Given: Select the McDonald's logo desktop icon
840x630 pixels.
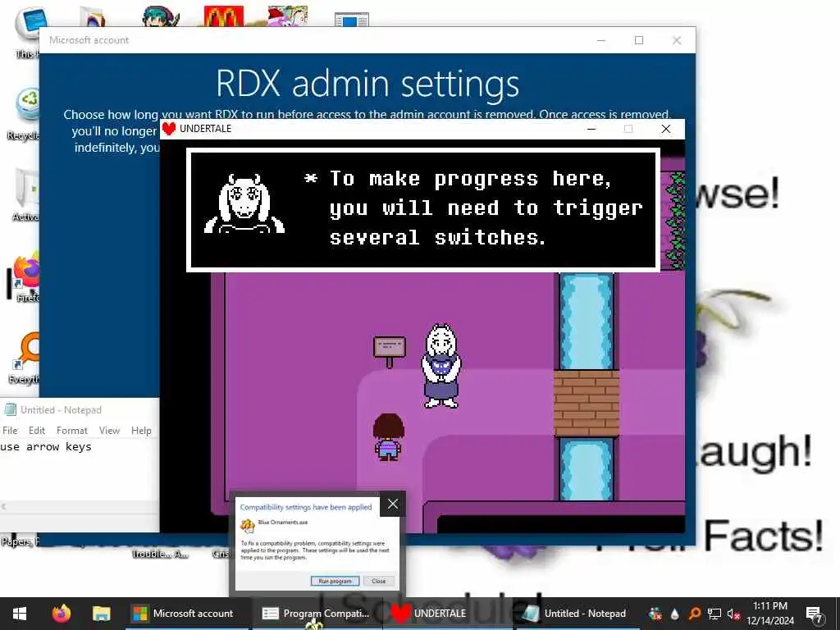Looking at the screenshot, I should click(224, 16).
